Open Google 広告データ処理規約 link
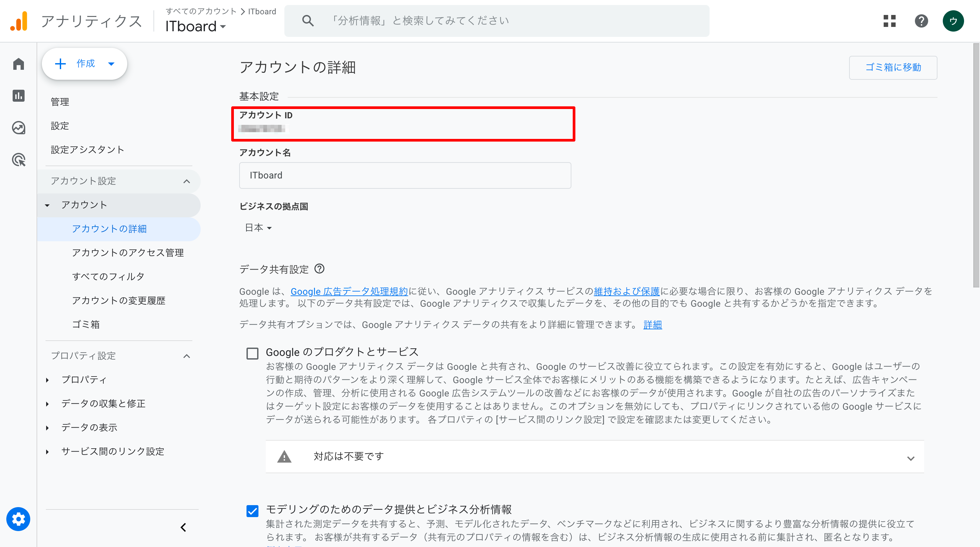Image resolution: width=980 pixels, height=547 pixels. pyautogui.click(x=349, y=291)
